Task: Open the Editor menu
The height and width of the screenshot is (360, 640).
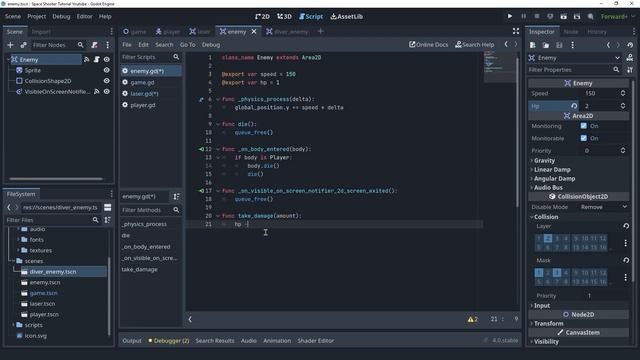Action: click(x=84, y=16)
